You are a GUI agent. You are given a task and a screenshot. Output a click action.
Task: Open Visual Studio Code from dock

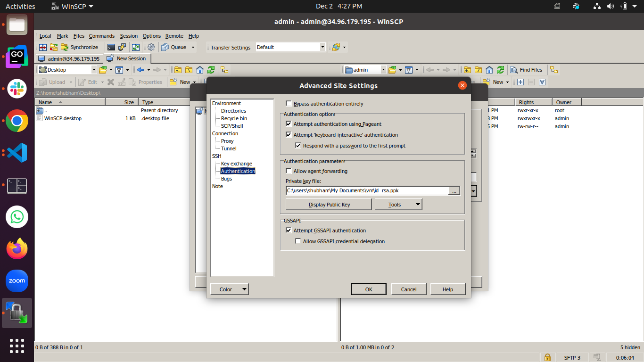point(17,153)
